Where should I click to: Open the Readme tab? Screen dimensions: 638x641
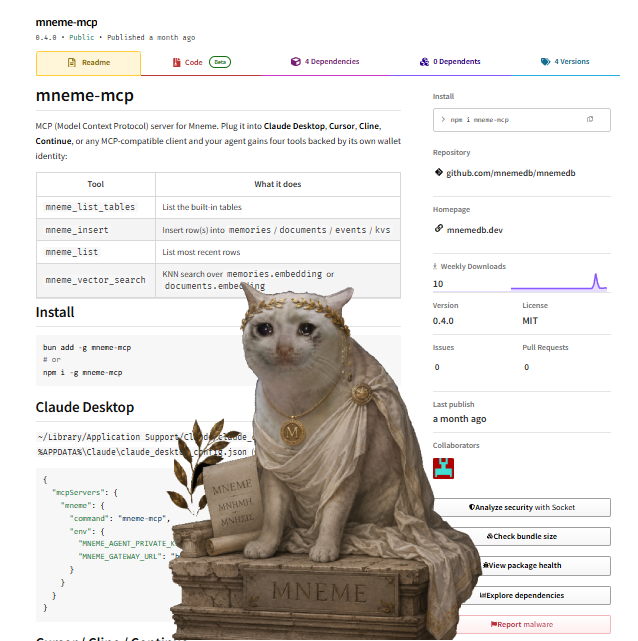pos(88,63)
